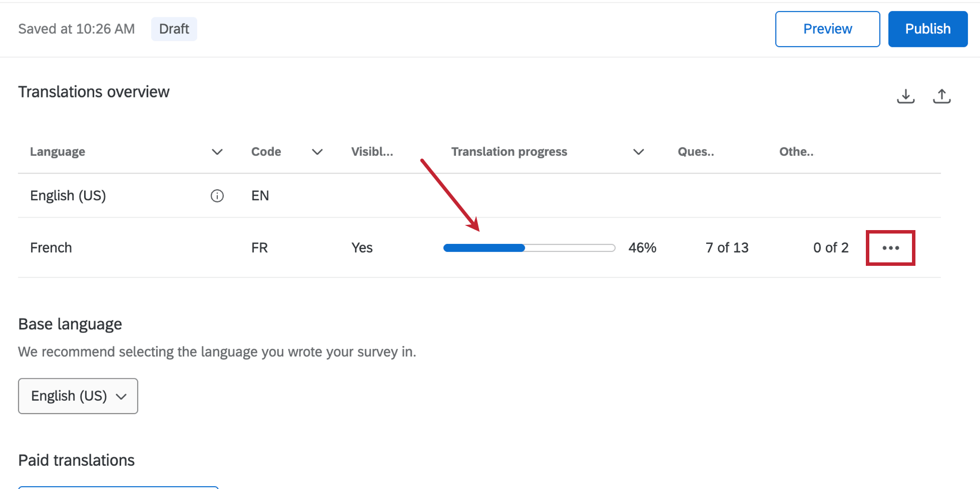The height and width of the screenshot is (489, 980).
Task: Click the Yes visibility value for French
Action: tap(362, 248)
